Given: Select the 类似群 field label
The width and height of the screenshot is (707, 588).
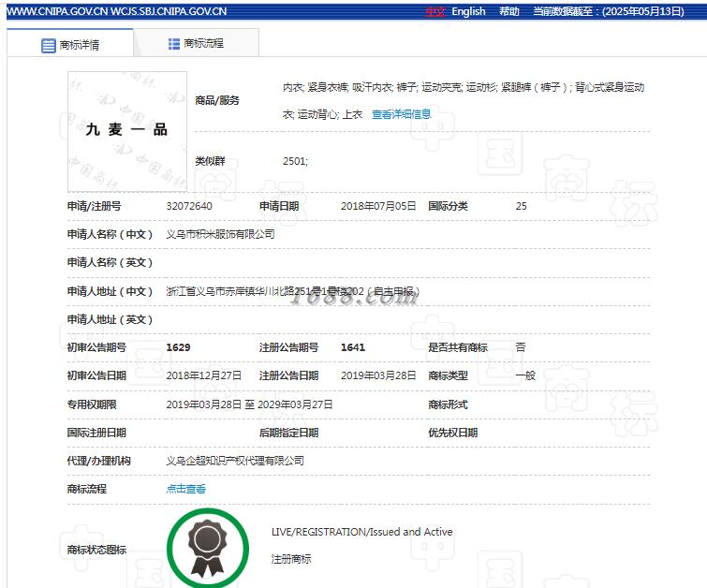Looking at the screenshot, I should point(210,161).
